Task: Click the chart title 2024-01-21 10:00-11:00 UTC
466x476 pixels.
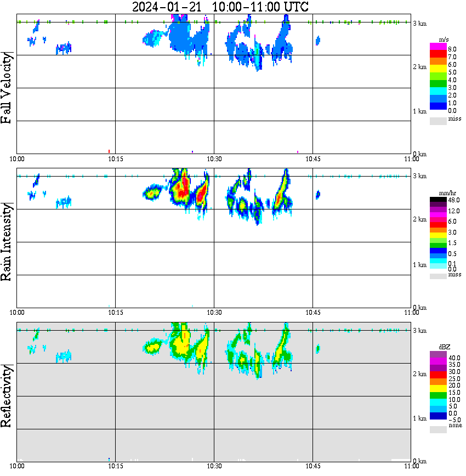Action: click(x=220, y=7)
